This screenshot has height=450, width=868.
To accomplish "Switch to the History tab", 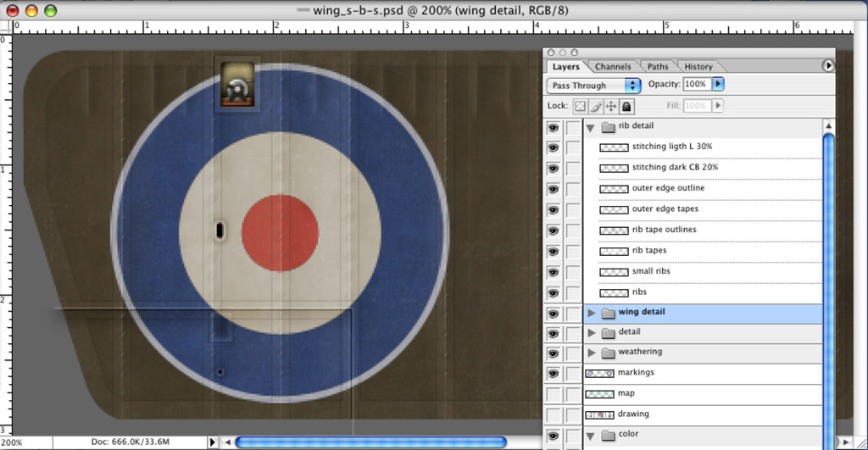I will click(698, 66).
